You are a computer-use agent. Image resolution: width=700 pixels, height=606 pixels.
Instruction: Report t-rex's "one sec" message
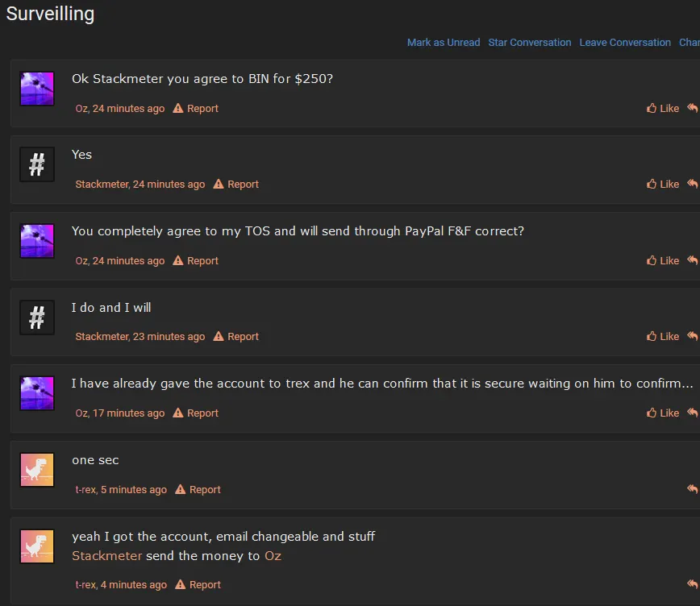coord(198,490)
